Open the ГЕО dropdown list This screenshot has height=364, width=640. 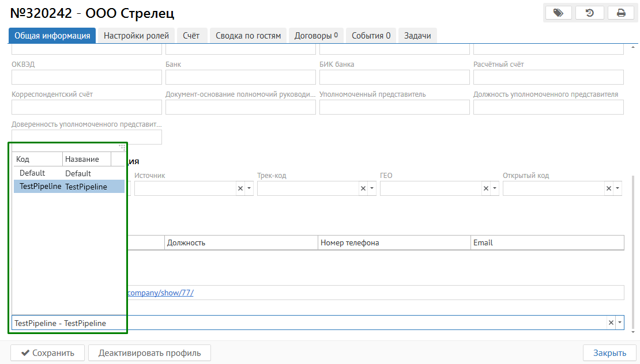click(495, 188)
